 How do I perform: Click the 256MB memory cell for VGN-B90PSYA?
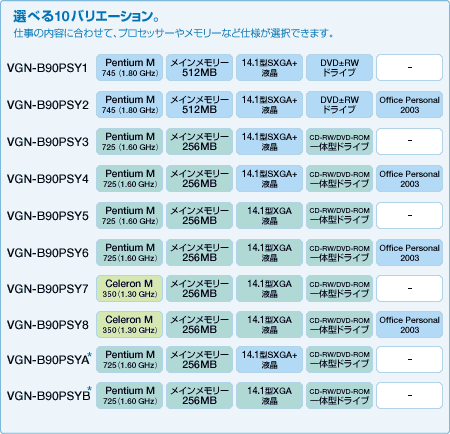pyautogui.click(x=199, y=359)
